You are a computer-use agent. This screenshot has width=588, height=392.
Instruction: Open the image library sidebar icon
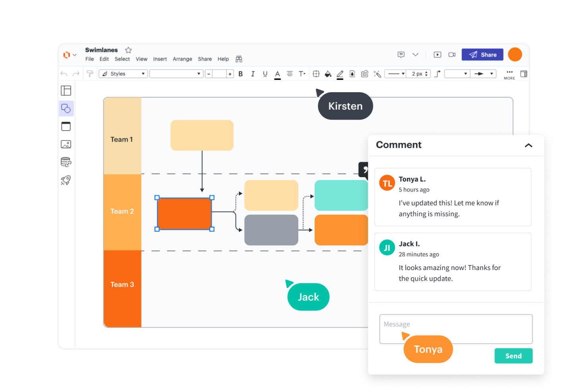click(x=66, y=144)
